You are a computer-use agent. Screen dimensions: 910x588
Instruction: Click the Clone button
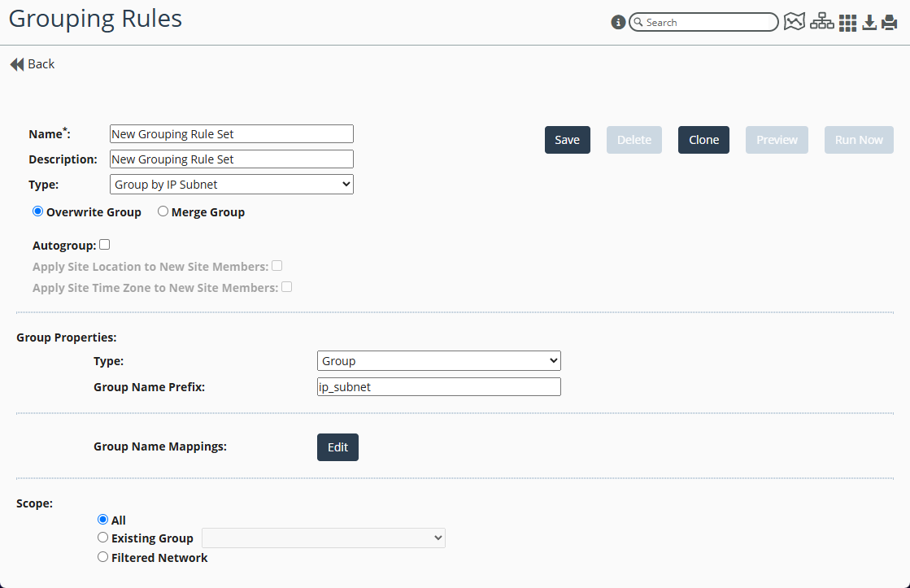point(703,140)
